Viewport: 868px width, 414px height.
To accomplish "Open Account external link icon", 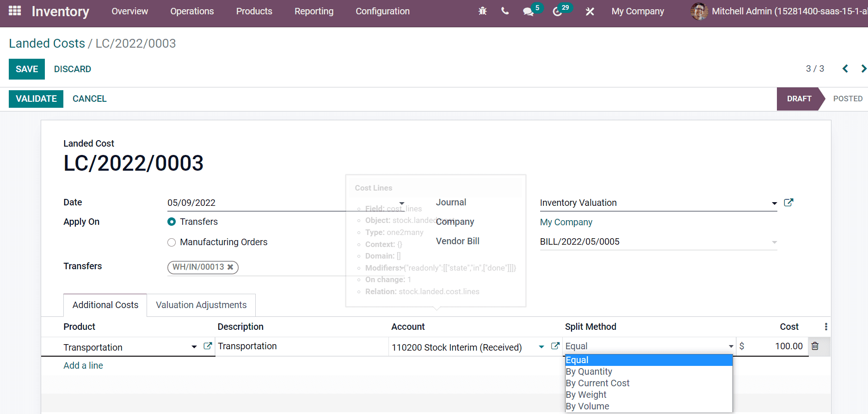I will [555, 346].
